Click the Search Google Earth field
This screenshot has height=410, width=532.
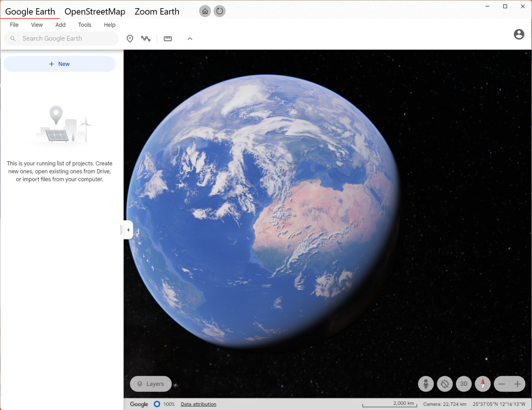61,38
